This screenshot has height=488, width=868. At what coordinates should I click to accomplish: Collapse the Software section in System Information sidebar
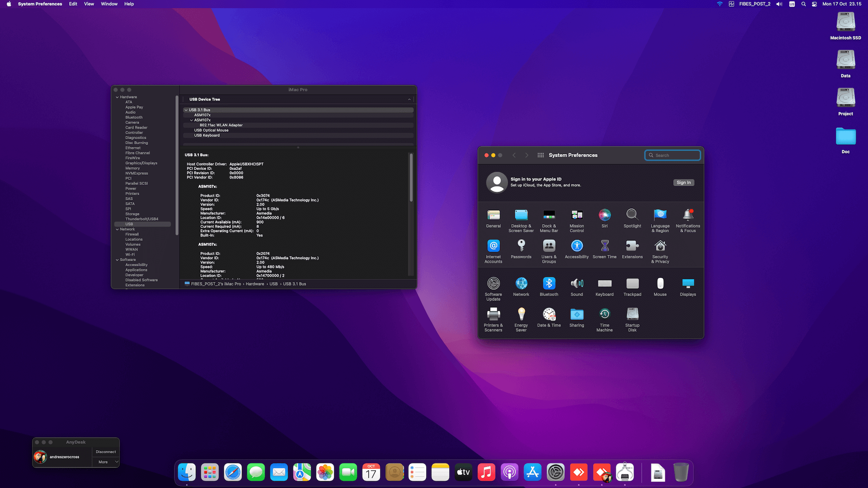click(x=117, y=260)
